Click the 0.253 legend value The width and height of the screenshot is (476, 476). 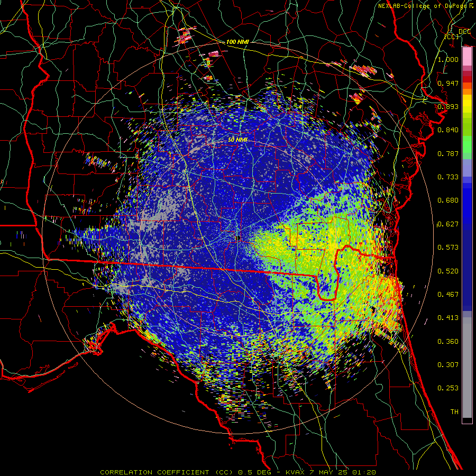click(x=448, y=388)
